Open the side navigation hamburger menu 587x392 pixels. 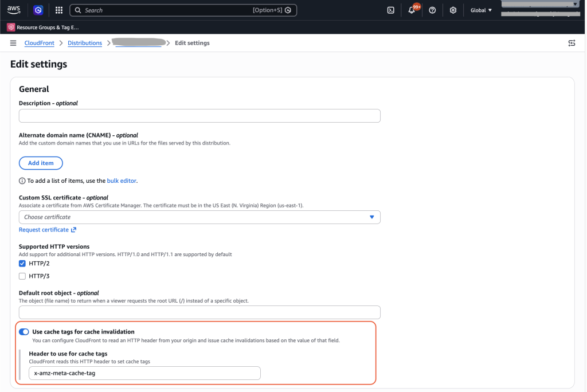click(x=13, y=43)
